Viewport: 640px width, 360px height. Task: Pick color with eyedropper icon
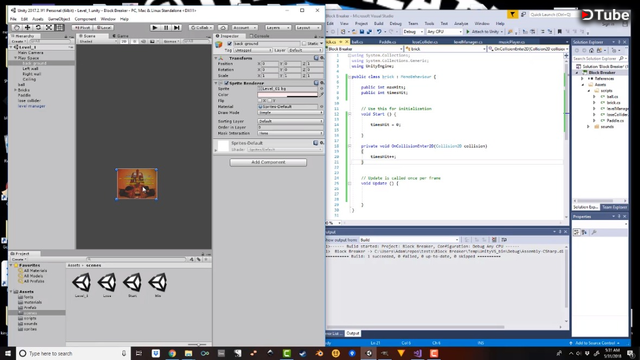click(x=321, y=95)
